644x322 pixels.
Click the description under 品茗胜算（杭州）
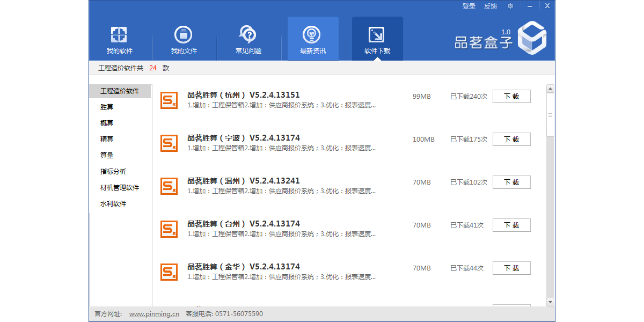click(282, 105)
